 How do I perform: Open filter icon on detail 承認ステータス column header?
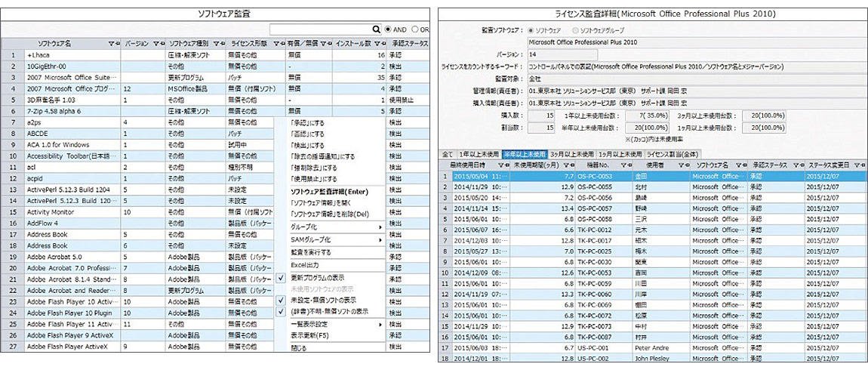(796, 165)
